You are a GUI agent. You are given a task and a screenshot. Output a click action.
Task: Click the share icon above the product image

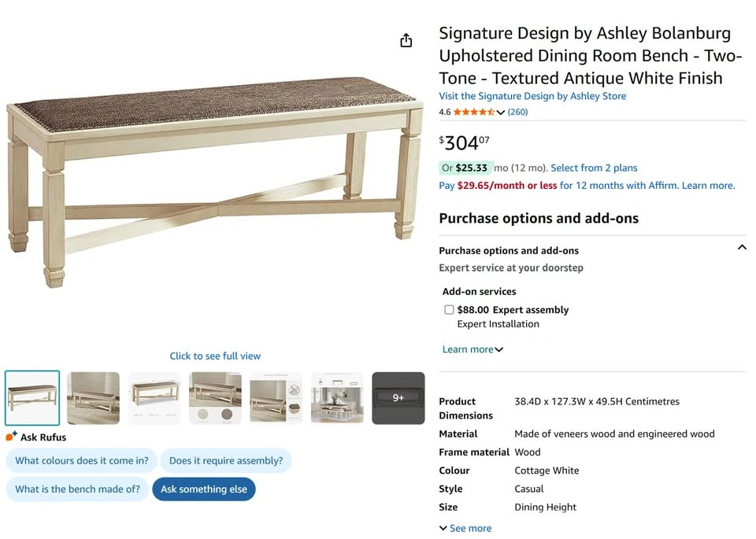point(406,40)
